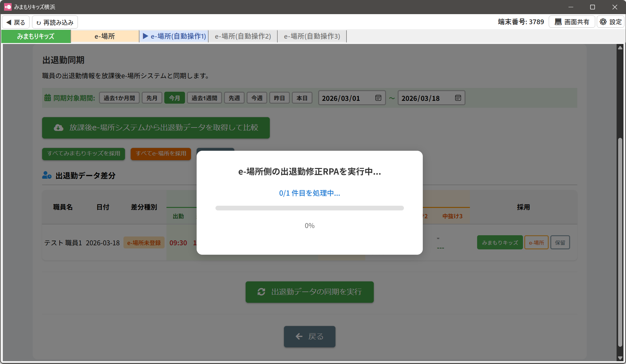626x364 pixels.
Task: Click calendar icon in start date field
Action: 378,98
